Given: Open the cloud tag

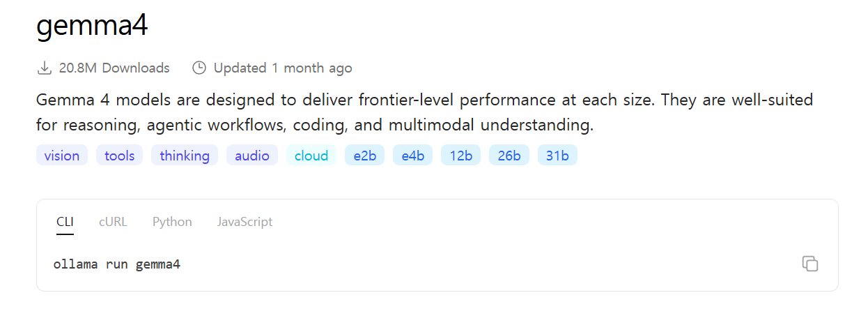Looking at the screenshot, I should point(311,156).
